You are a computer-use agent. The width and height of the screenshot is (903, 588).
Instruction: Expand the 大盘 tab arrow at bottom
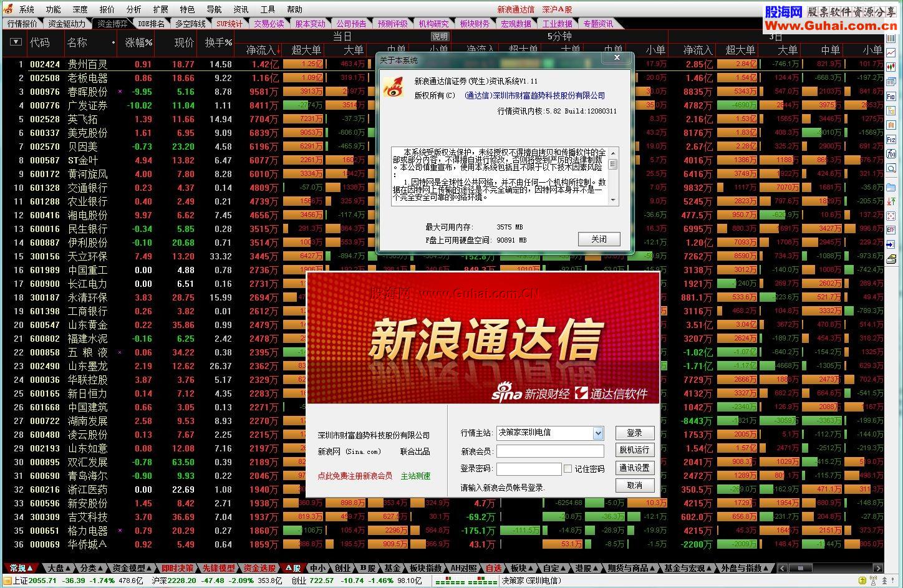coord(69,568)
